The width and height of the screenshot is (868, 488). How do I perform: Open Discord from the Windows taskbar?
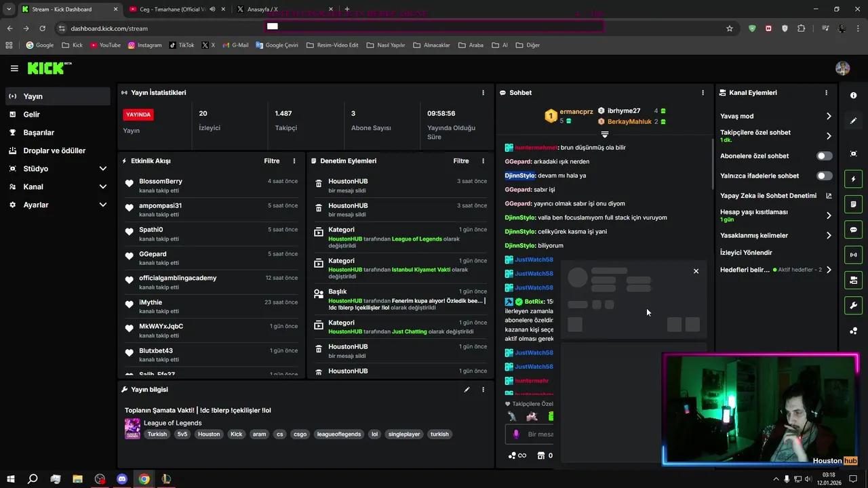(122, 479)
